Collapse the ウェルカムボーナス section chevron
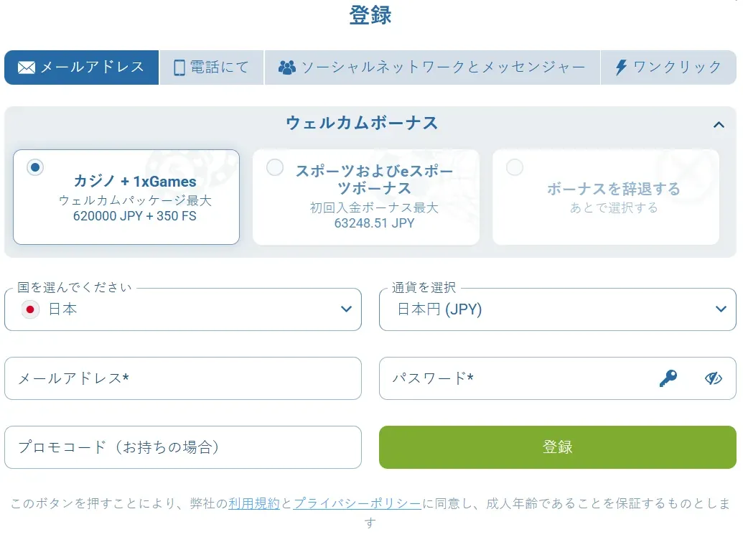 click(x=719, y=125)
